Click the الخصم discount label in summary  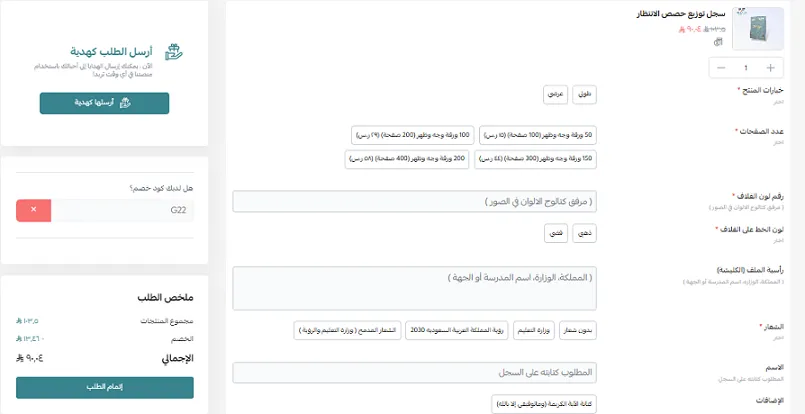(182, 340)
